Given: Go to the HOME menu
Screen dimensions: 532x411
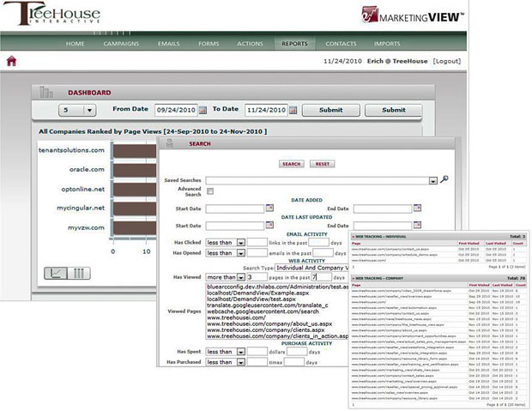Looking at the screenshot, I should (75, 44).
